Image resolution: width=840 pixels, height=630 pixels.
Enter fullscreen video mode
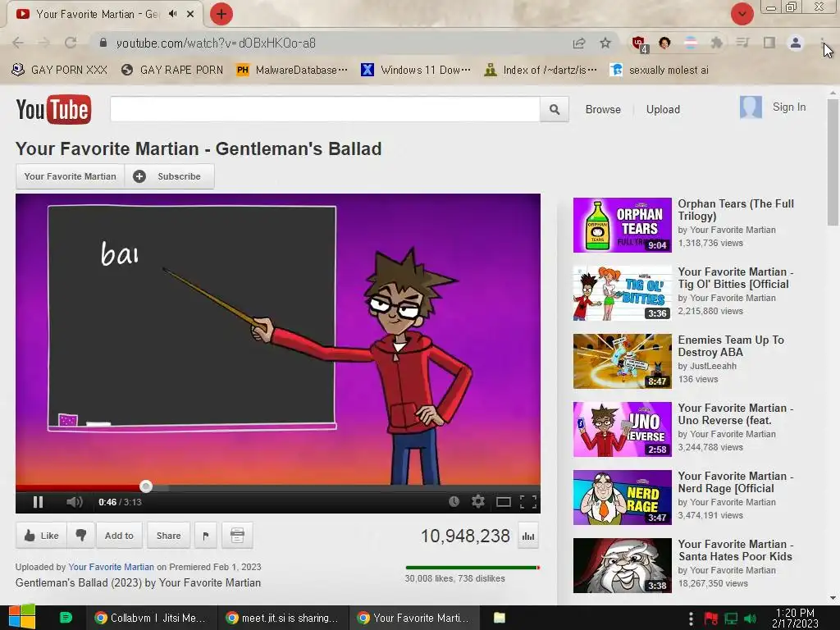tap(528, 502)
